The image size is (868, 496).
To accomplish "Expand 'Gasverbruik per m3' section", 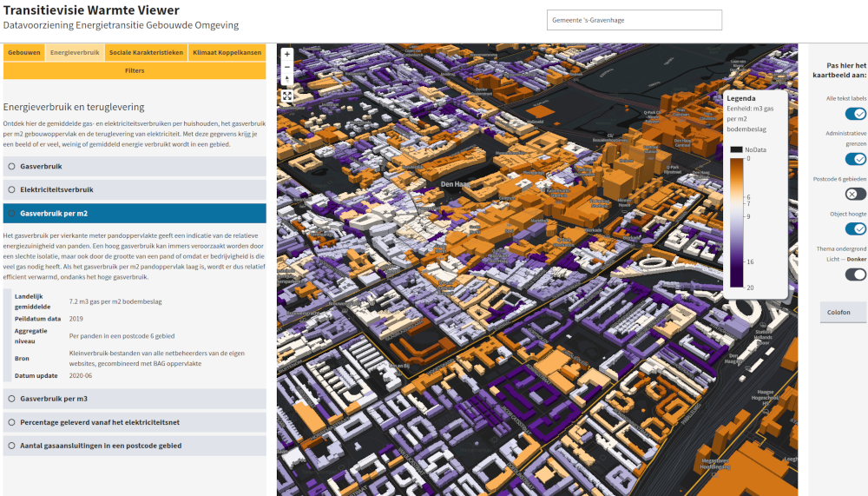I will click(x=135, y=399).
